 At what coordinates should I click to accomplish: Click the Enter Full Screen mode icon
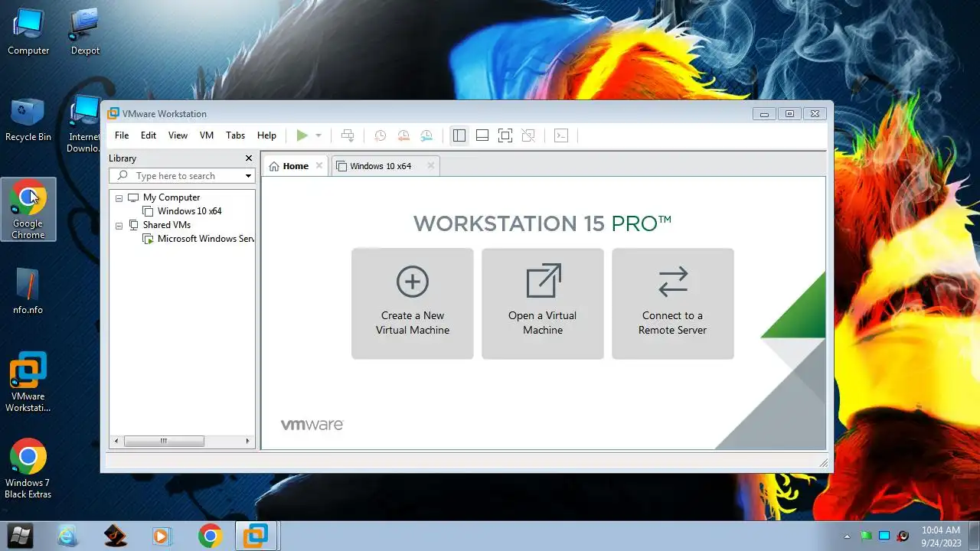(505, 135)
